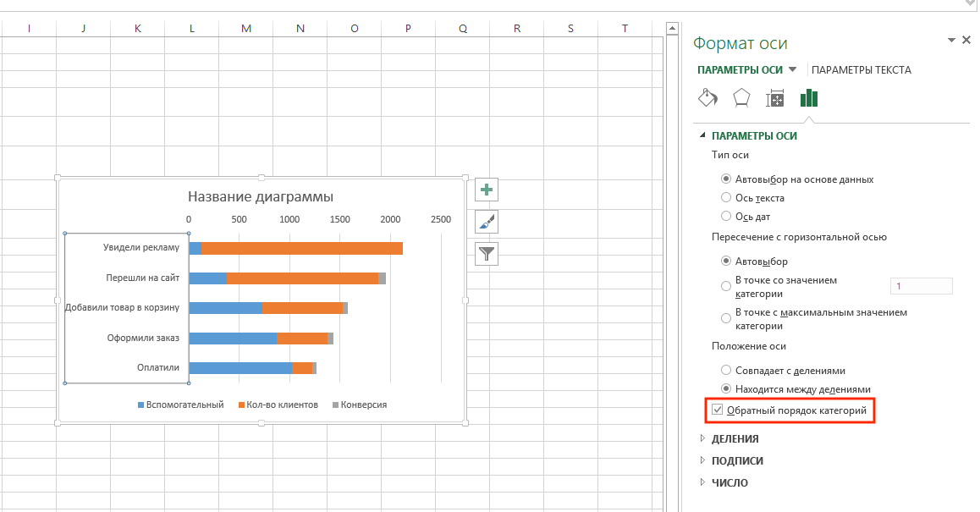Click the Вспомогательный legend entry

click(180, 405)
